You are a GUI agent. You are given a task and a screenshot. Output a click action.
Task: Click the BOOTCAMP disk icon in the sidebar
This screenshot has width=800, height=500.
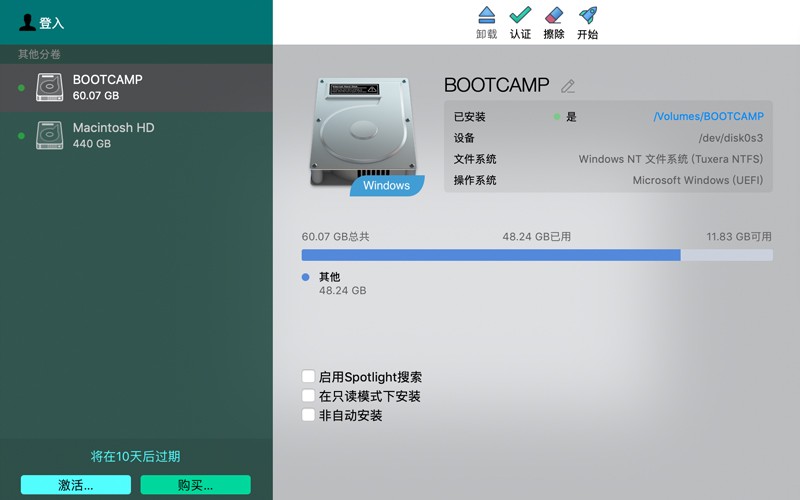[49, 87]
